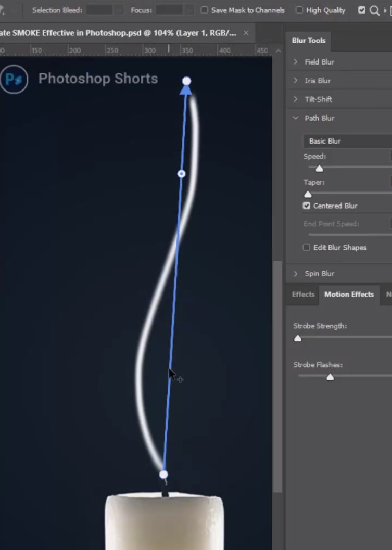Enable the High Quality checkbox
The height and width of the screenshot is (550, 392).
pyautogui.click(x=299, y=10)
